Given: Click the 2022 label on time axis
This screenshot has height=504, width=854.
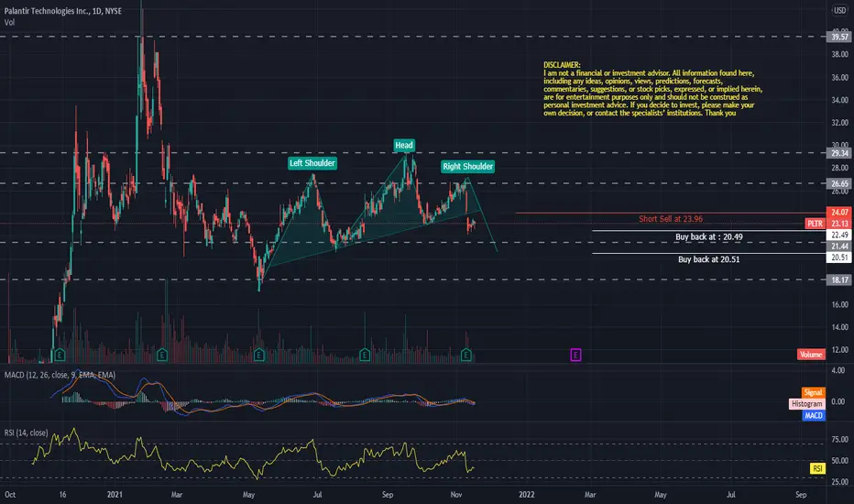Looking at the screenshot, I should (x=526, y=495).
